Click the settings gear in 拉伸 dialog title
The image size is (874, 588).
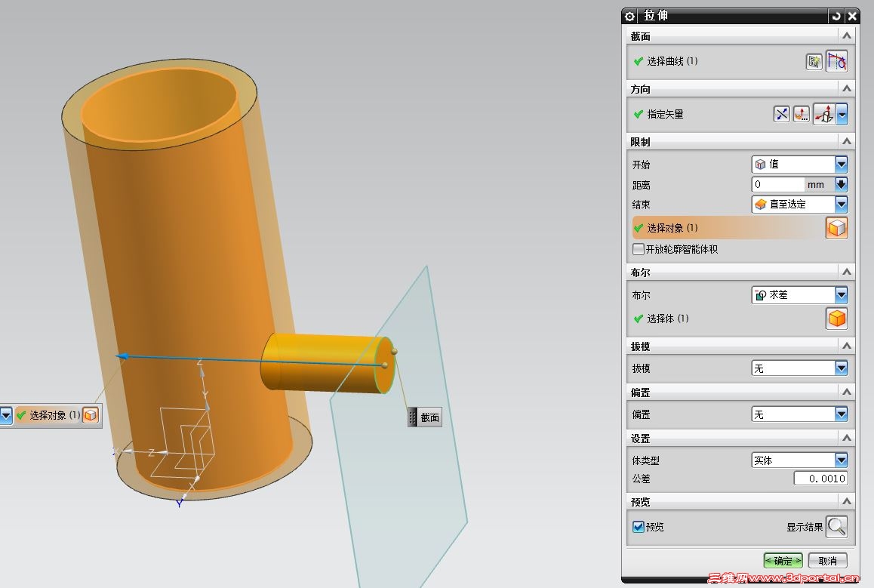click(x=630, y=16)
